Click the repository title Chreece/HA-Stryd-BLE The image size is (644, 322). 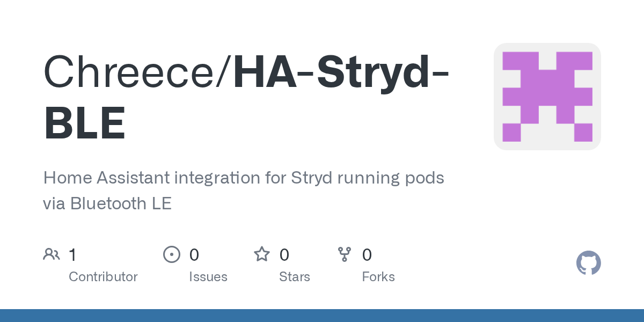tap(246, 97)
